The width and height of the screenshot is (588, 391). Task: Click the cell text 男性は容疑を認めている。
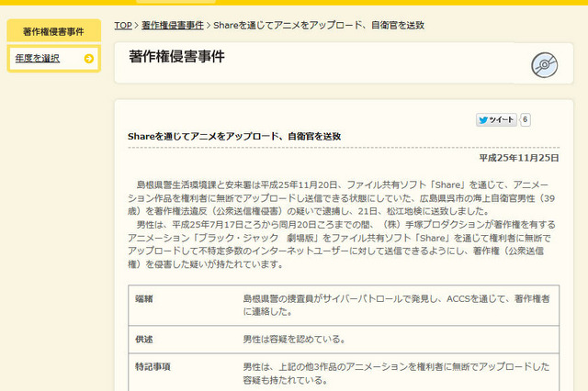[294, 340]
